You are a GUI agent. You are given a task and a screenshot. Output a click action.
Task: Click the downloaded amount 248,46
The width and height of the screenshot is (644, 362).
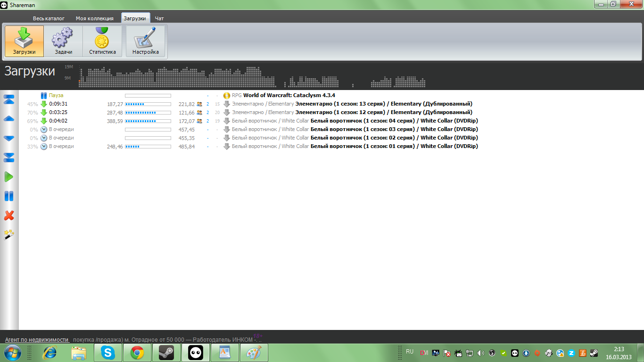pyautogui.click(x=115, y=147)
